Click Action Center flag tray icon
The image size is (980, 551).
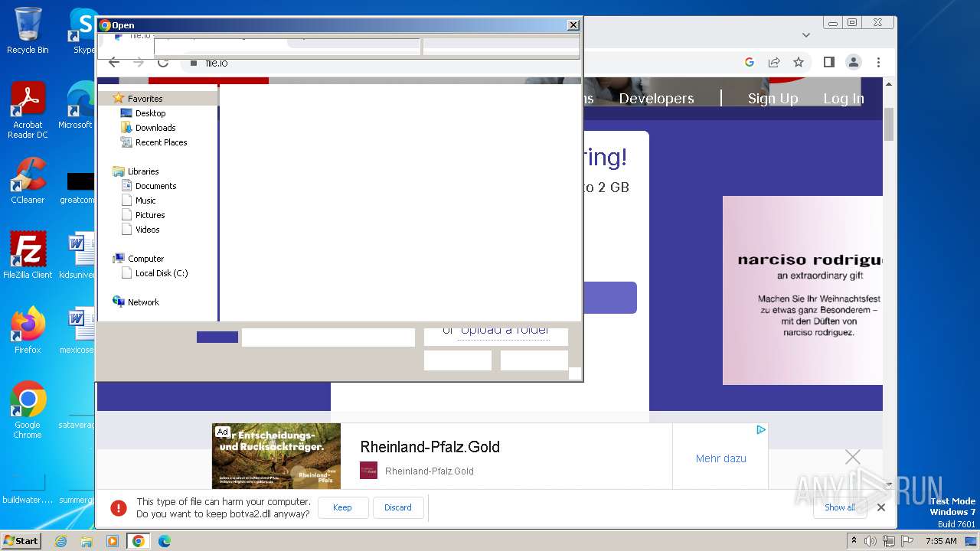[x=907, y=541]
